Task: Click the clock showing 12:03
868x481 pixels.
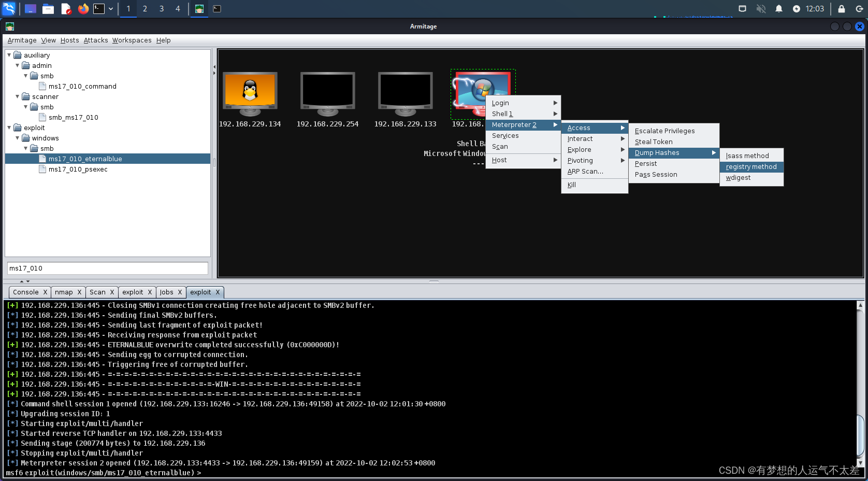Action: 815,9
